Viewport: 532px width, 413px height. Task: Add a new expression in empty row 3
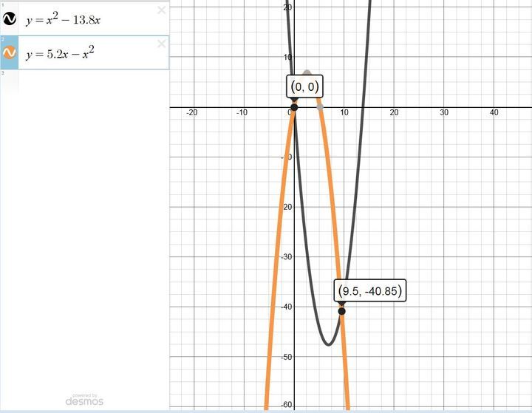coord(89,80)
